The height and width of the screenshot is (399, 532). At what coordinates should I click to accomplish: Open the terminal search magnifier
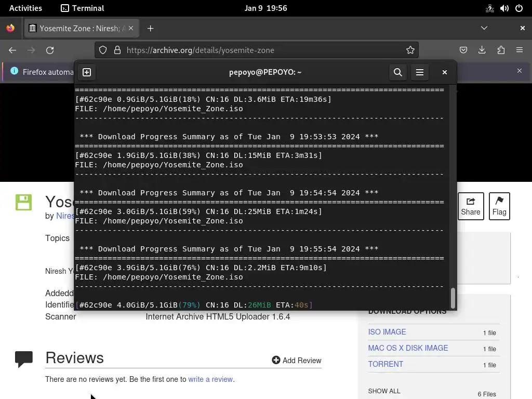[x=397, y=72]
